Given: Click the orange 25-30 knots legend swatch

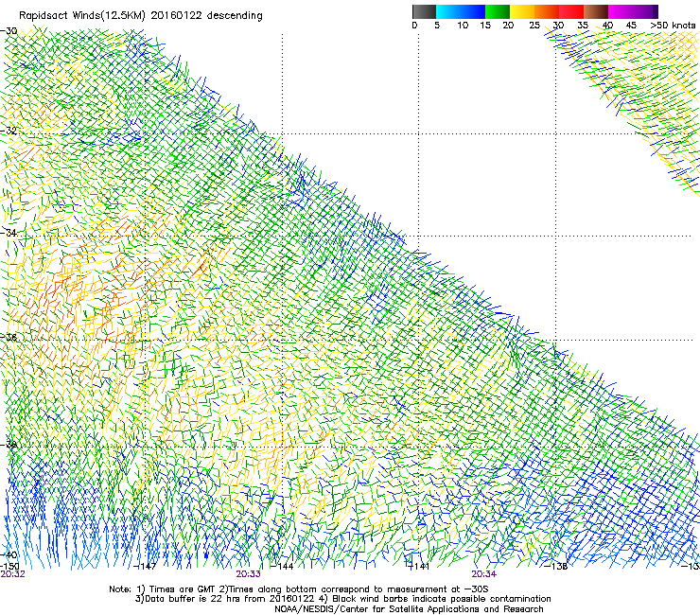Looking at the screenshot, I should click(x=547, y=11).
